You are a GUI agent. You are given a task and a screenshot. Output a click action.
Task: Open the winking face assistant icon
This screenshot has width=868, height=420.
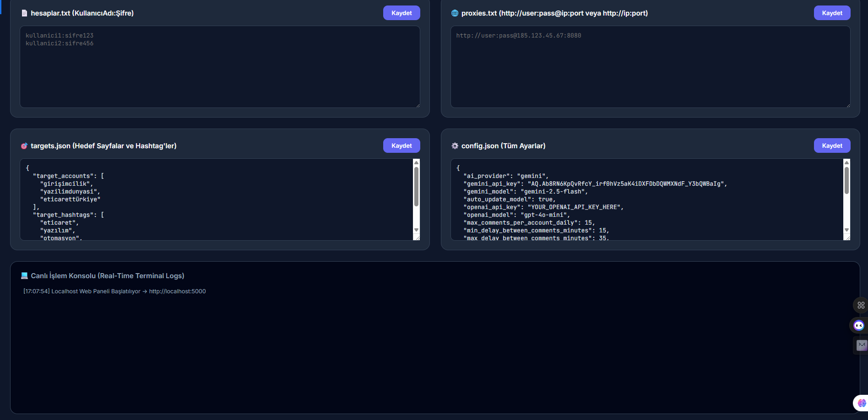pyautogui.click(x=859, y=325)
